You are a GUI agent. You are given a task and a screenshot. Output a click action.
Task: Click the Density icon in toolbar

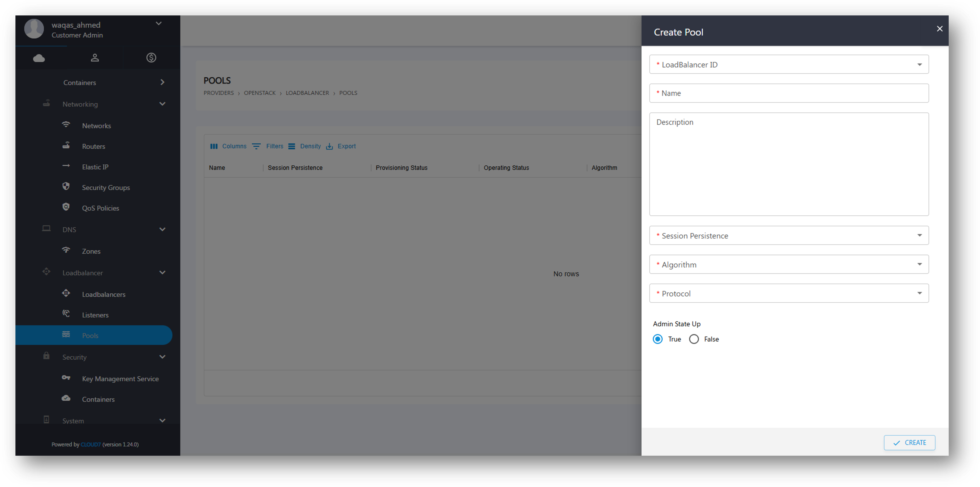[x=292, y=147]
